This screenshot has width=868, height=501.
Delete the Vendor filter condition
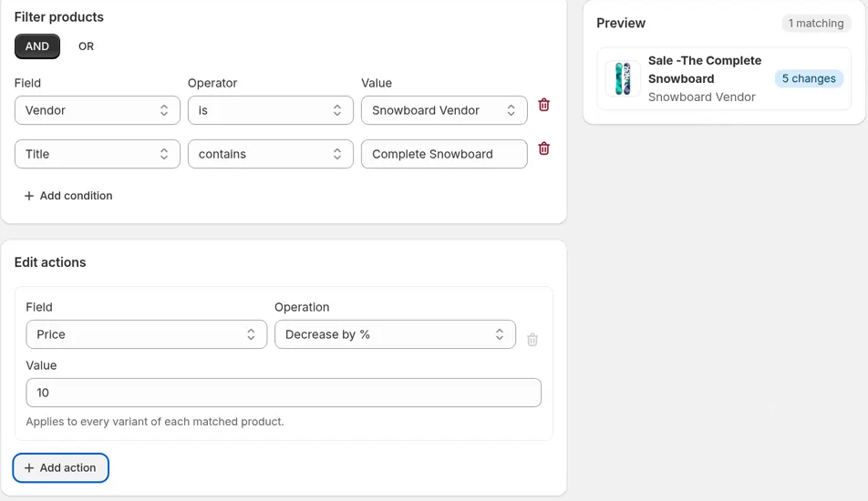(x=543, y=105)
